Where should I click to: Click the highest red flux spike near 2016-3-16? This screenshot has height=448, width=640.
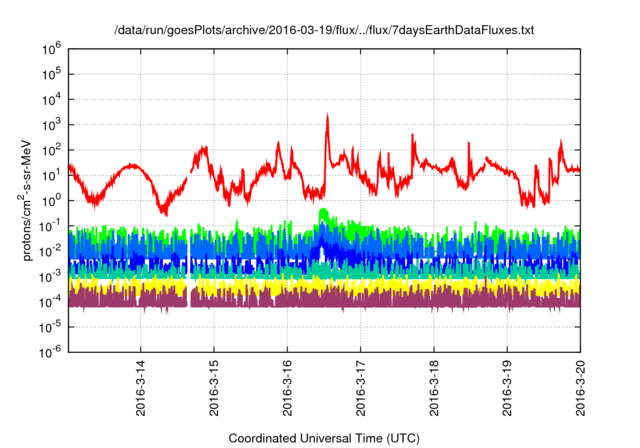coord(327,118)
